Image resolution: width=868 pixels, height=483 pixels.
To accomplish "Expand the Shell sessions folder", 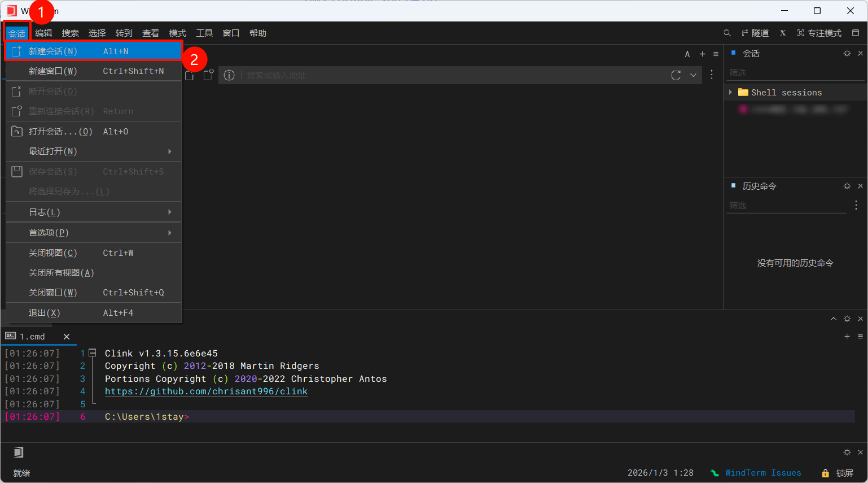I will (x=730, y=92).
